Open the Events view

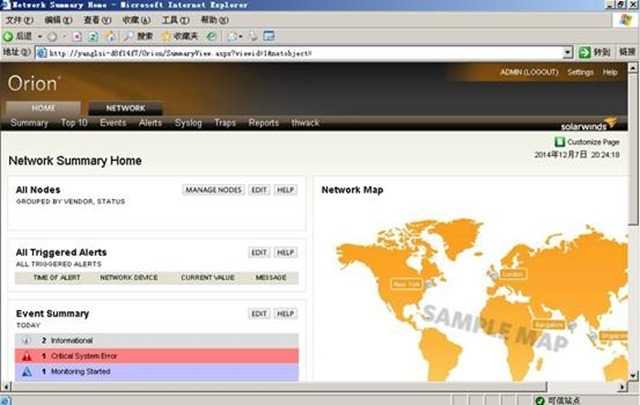113,122
